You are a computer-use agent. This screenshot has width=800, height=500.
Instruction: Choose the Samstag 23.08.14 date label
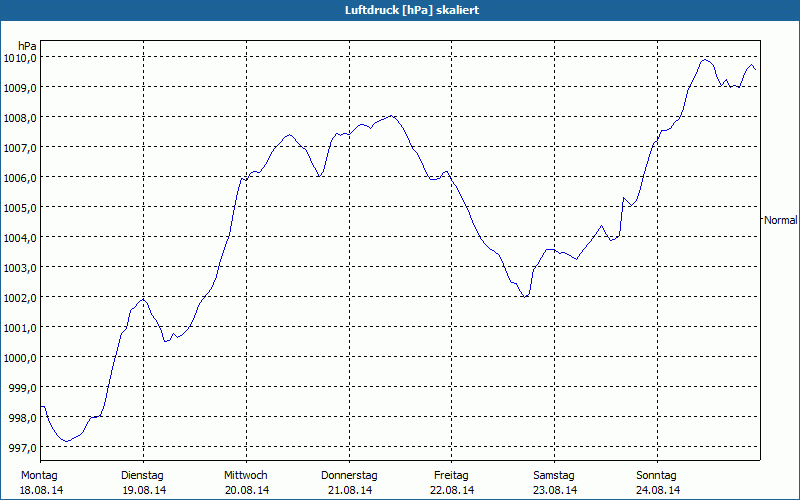coord(554,482)
